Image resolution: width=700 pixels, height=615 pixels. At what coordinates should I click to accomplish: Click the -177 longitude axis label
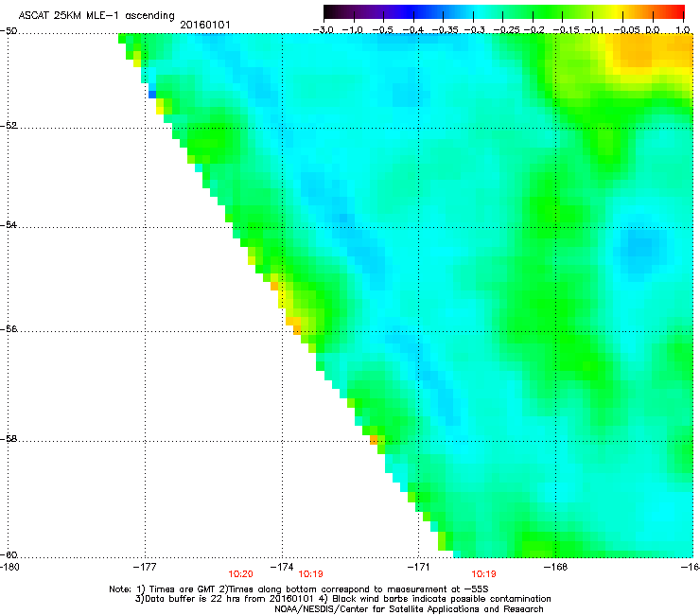click(145, 567)
